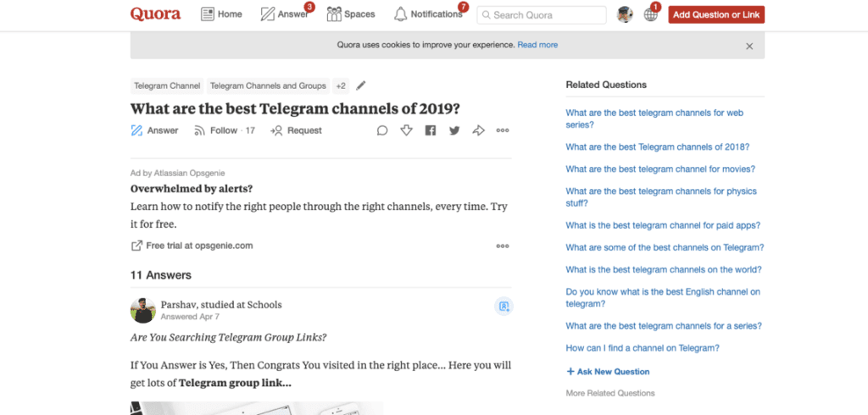The height and width of the screenshot is (415, 868).
Task: Open best English channel on telegram question
Action: [x=663, y=297]
